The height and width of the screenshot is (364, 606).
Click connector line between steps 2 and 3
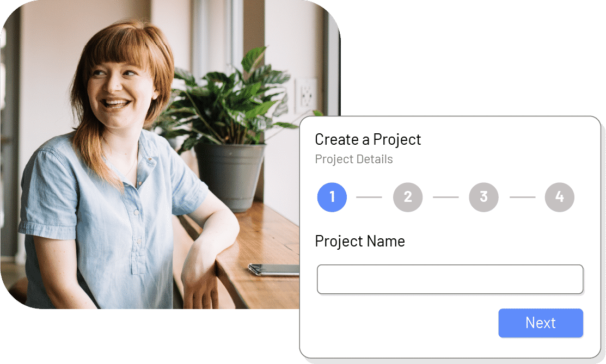pyautogui.click(x=445, y=197)
